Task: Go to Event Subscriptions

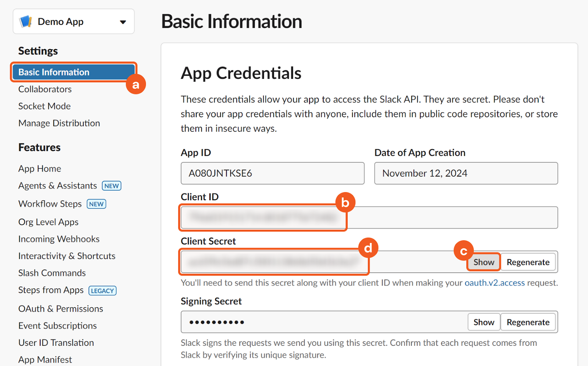Action: coord(57,326)
